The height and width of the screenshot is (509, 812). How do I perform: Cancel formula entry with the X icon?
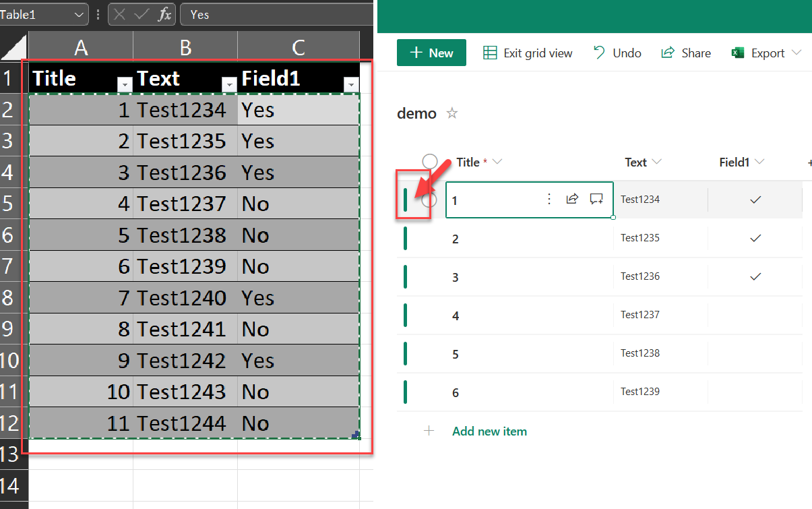click(119, 14)
